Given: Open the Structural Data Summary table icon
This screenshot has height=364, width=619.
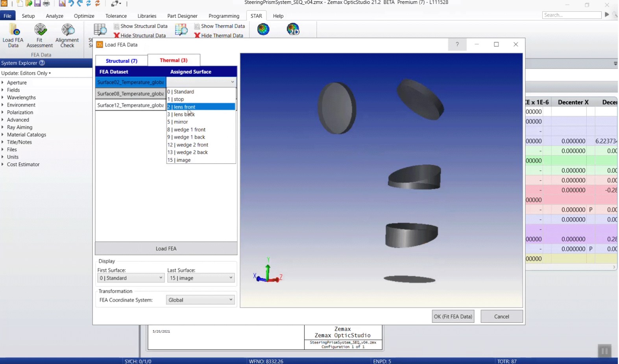Looking at the screenshot, I should click(x=100, y=30).
